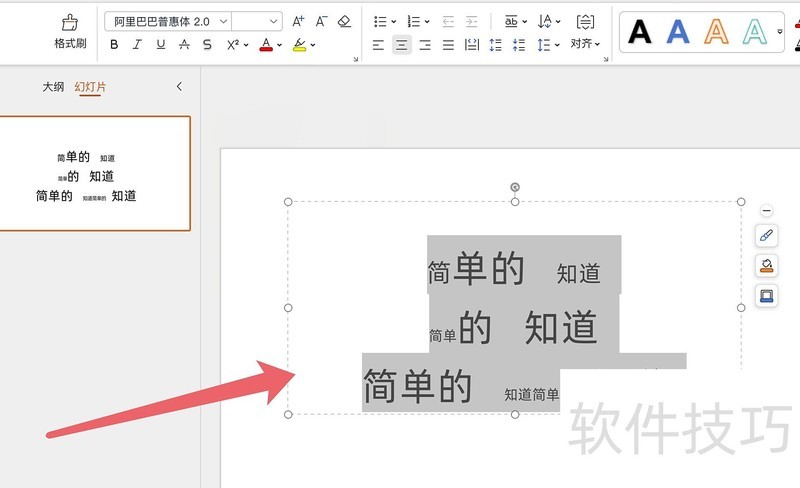Select the orange outline WordArt style
The height and width of the screenshot is (488, 800).
click(x=716, y=32)
